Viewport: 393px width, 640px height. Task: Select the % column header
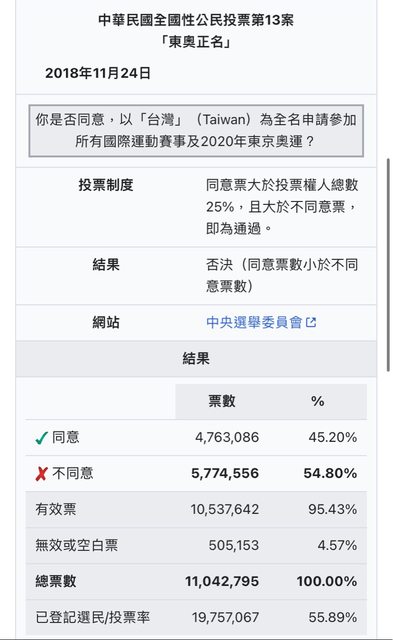coord(318,401)
